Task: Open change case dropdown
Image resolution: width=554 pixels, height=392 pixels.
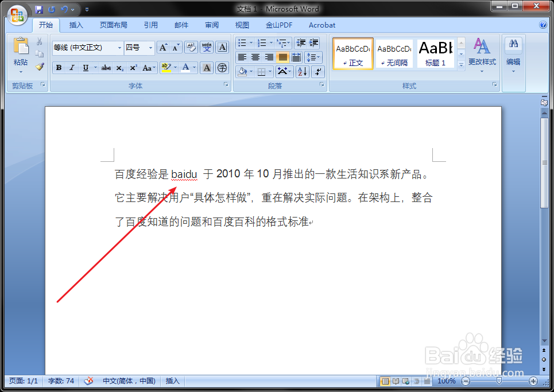Action: tap(149, 68)
